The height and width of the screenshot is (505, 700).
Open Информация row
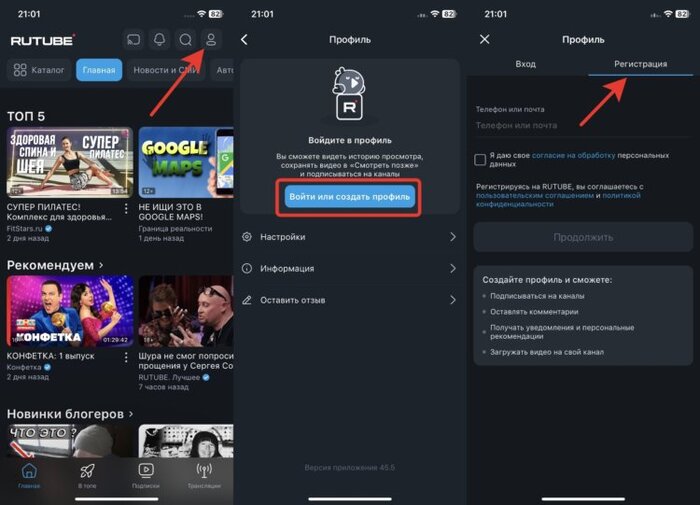click(x=350, y=268)
